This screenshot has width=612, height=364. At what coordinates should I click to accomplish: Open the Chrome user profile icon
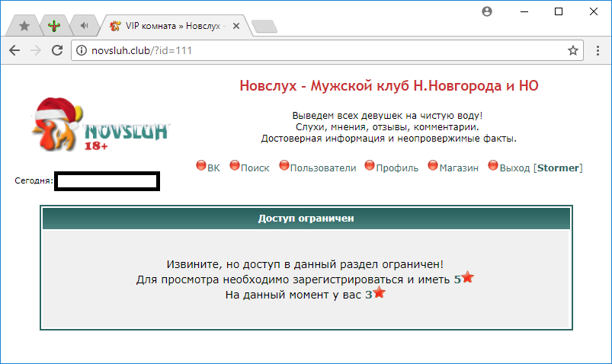(487, 11)
